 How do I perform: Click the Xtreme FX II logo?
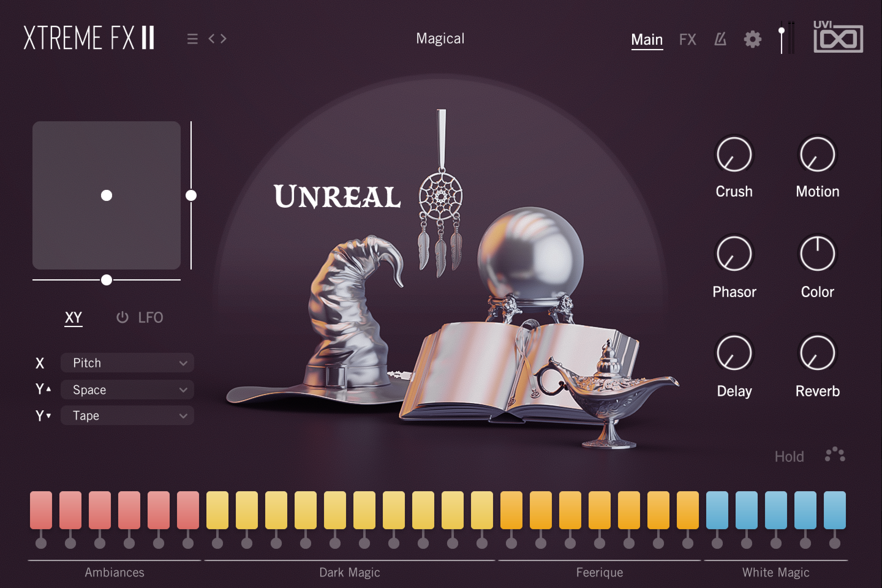(89, 37)
